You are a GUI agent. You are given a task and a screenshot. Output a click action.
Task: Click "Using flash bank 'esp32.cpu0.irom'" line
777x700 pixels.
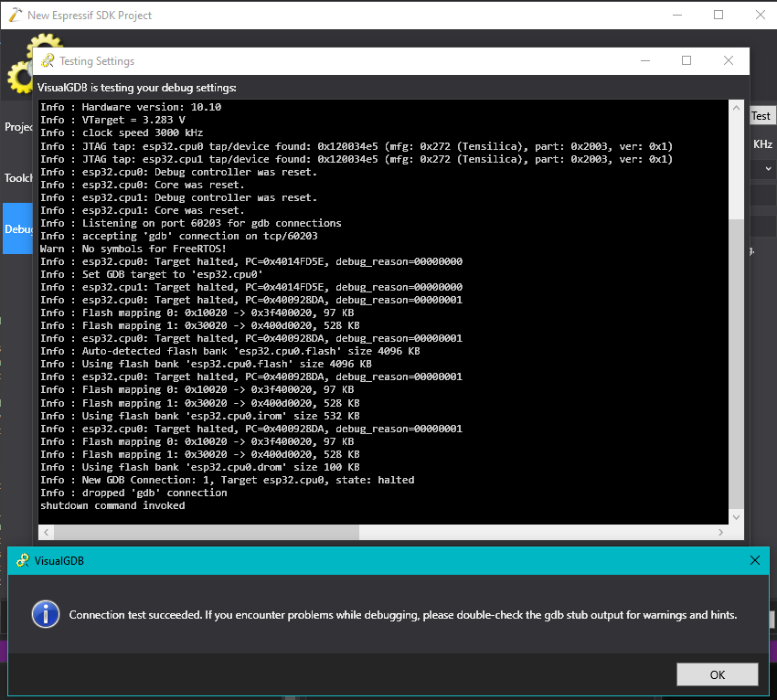coord(200,416)
